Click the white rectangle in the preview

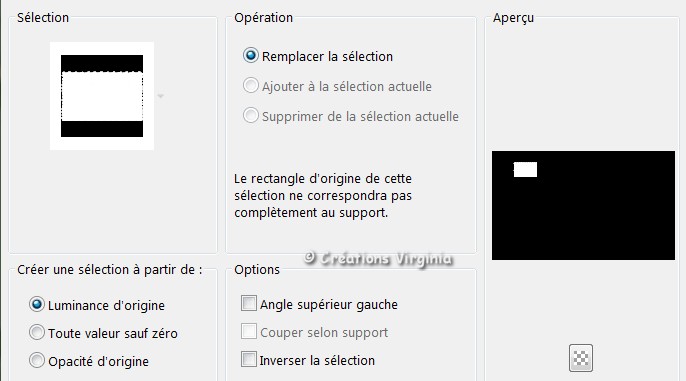click(x=525, y=170)
